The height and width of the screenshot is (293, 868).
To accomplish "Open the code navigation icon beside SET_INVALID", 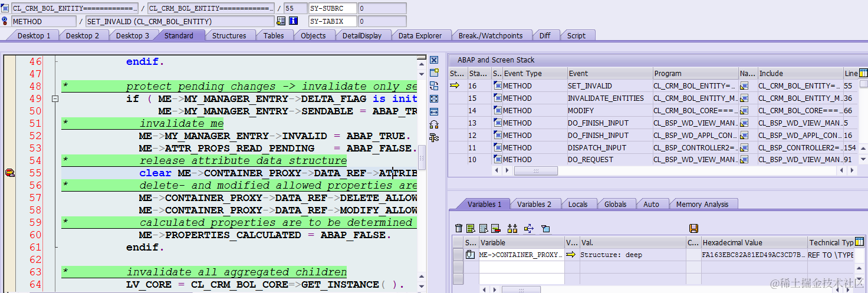I will 281,21.
